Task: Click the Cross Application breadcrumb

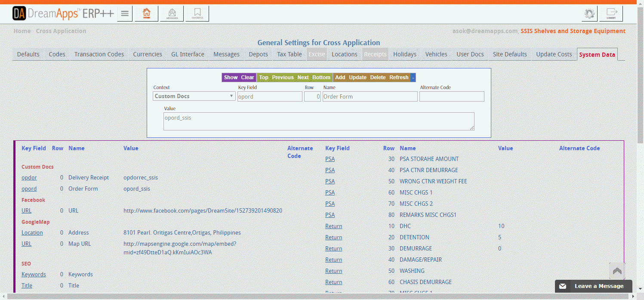Action: [x=61, y=31]
